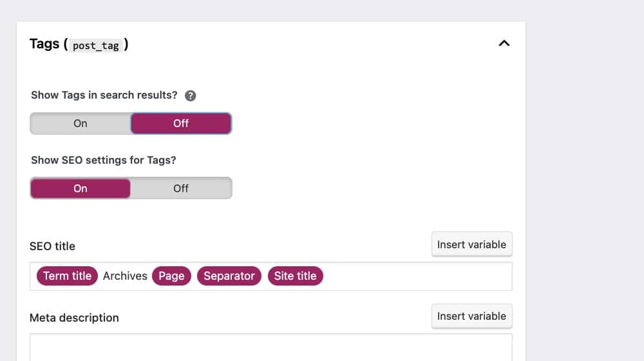Select the Site title variable pill
This screenshot has height=361, width=644.
295,276
